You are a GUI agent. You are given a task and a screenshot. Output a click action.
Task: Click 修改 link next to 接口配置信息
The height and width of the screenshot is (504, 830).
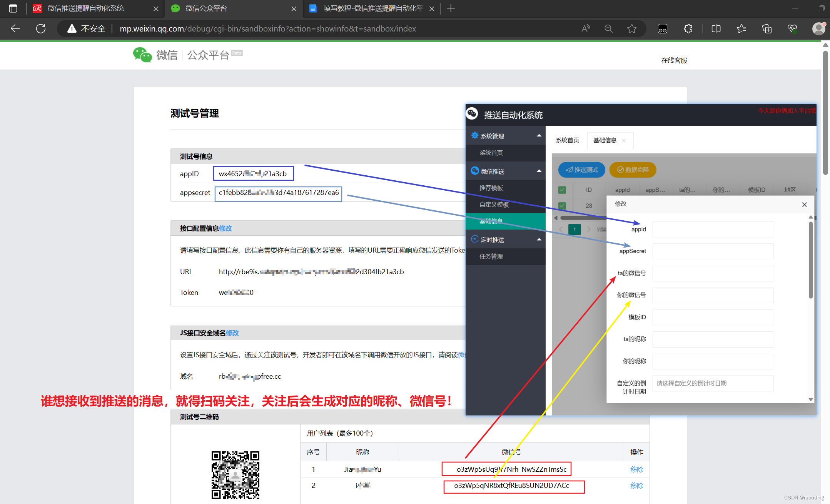(x=225, y=228)
